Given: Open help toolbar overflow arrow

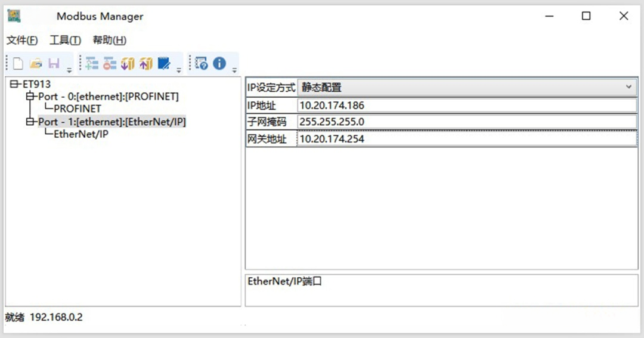Looking at the screenshot, I should [234, 70].
